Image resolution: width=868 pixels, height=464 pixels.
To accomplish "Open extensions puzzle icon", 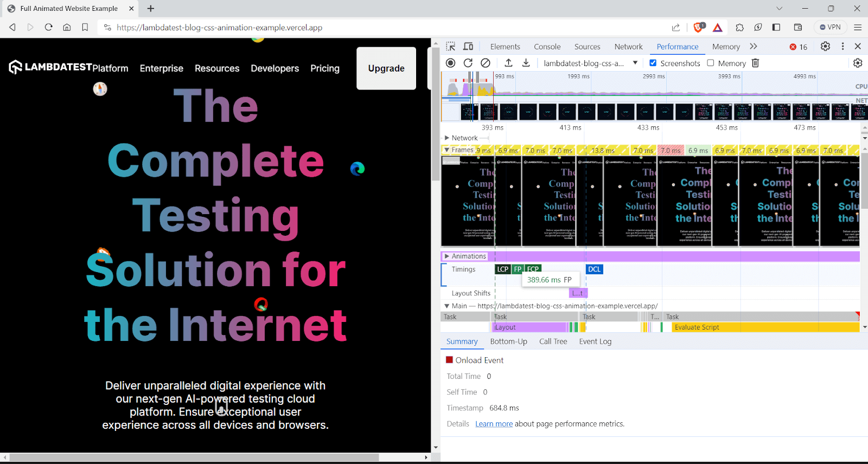I will click(740, 27).
